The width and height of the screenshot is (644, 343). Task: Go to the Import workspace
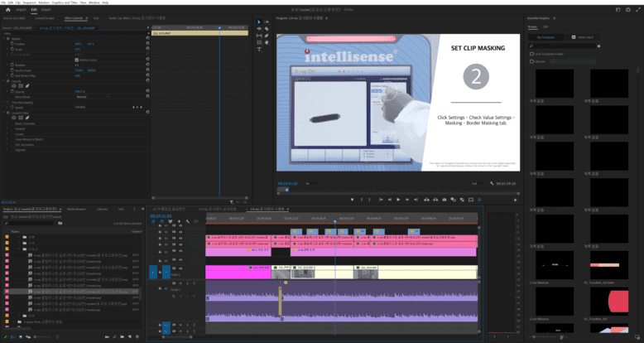tap(21, 9)
